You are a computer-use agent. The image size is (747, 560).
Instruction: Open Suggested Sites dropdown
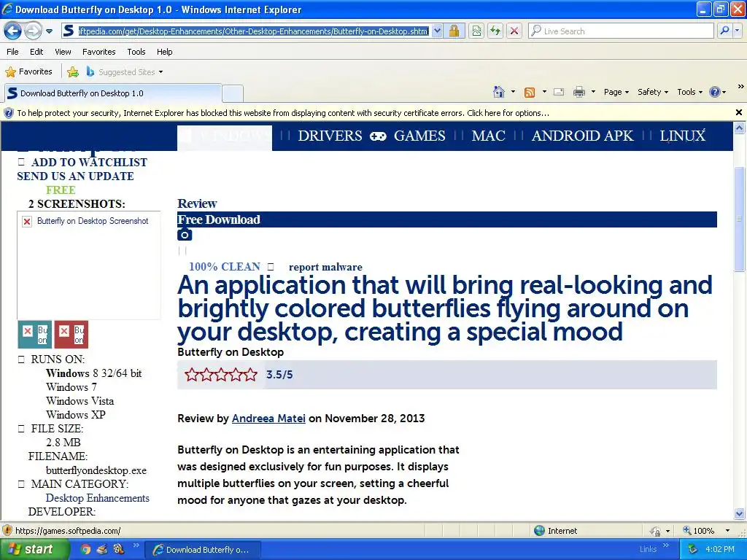tap(125, 72)
